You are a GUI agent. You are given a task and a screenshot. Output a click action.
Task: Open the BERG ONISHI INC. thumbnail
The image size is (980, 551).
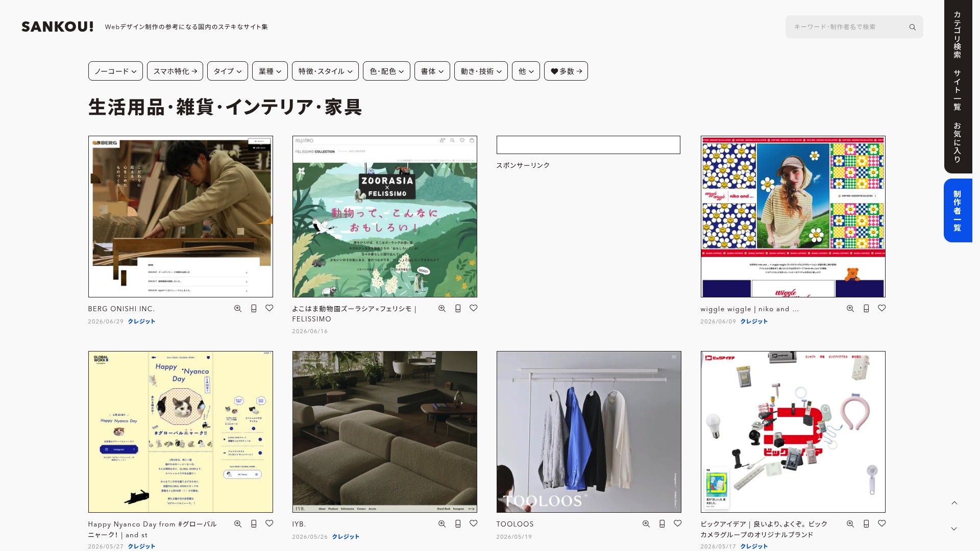(181, 216)
